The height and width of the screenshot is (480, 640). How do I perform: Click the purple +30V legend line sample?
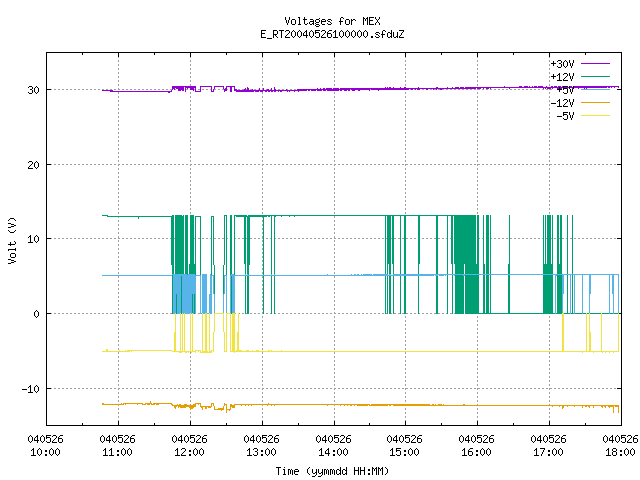596,64
